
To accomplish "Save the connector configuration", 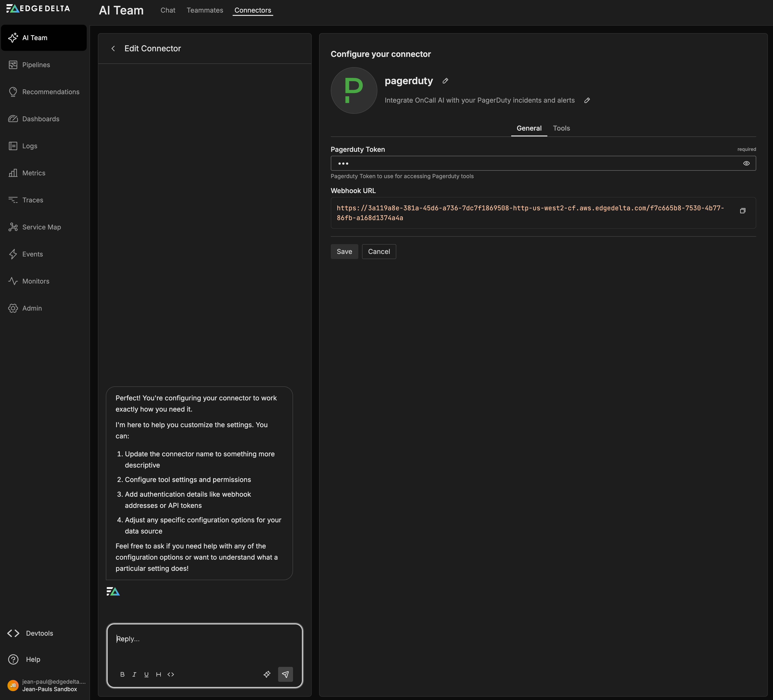I will pos(344,252).
